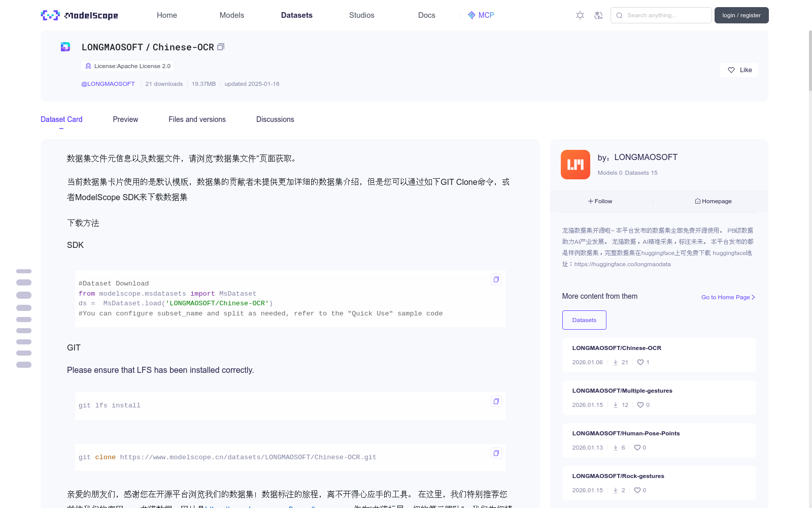Click the download icon on Human-Pose-Points card
The width and height of the screenshot is (812, 508).
(616, 448)
